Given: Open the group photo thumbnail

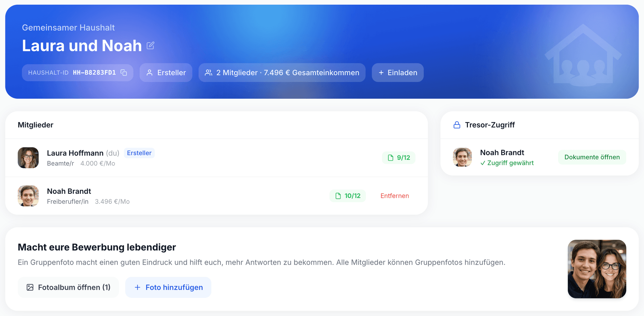Looking at the screenshot, I should (x=597, y=269).
